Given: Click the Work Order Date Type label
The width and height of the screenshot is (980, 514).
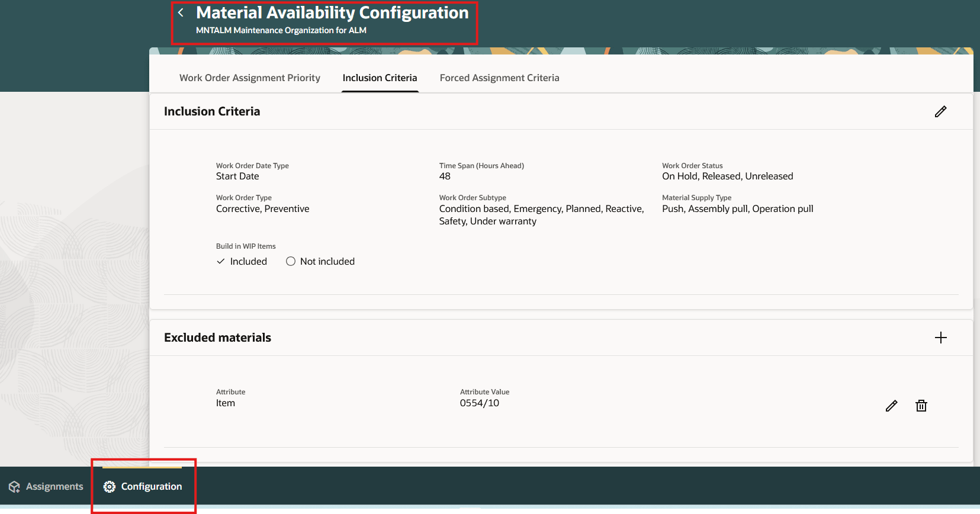Looking at the screenshot, I should click(252, 166).
